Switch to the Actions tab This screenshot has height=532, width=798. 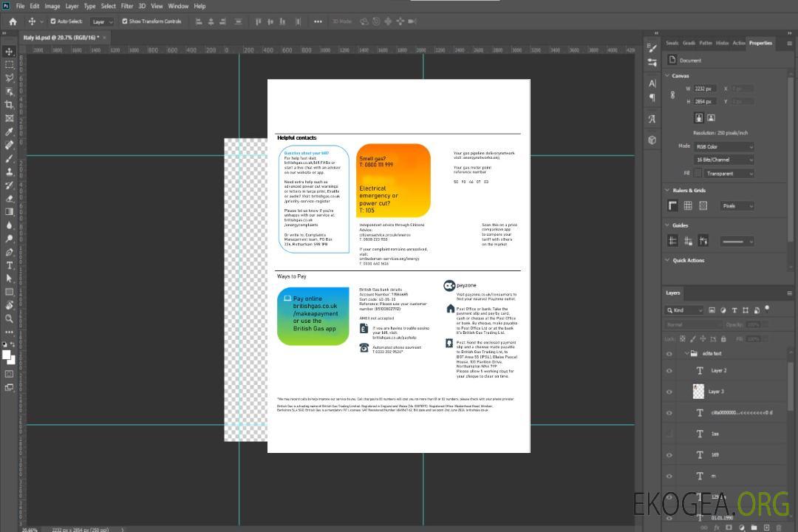click(x=738, y=44)
